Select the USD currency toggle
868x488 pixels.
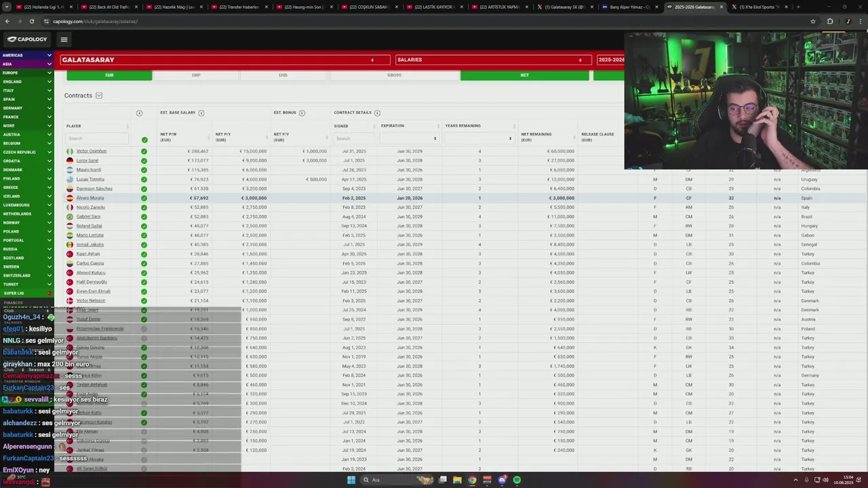coord(283,75)
